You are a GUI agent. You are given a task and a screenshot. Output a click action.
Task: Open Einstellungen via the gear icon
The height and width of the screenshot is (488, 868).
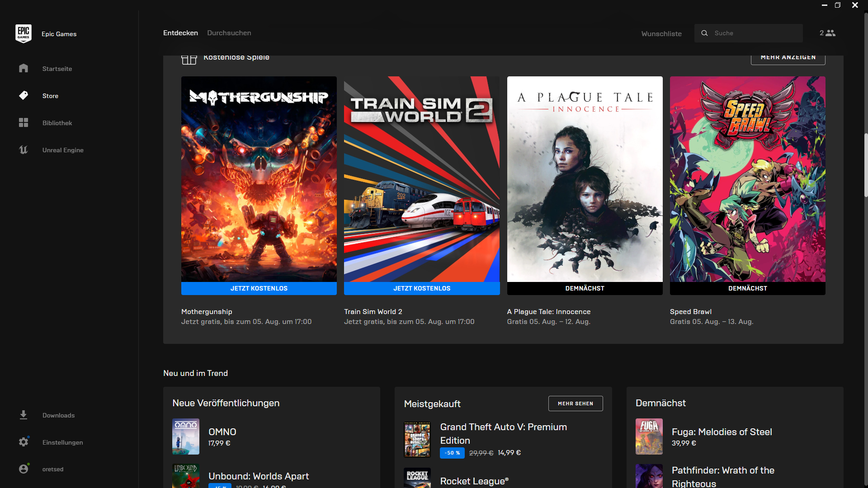(x=24, y=442)
